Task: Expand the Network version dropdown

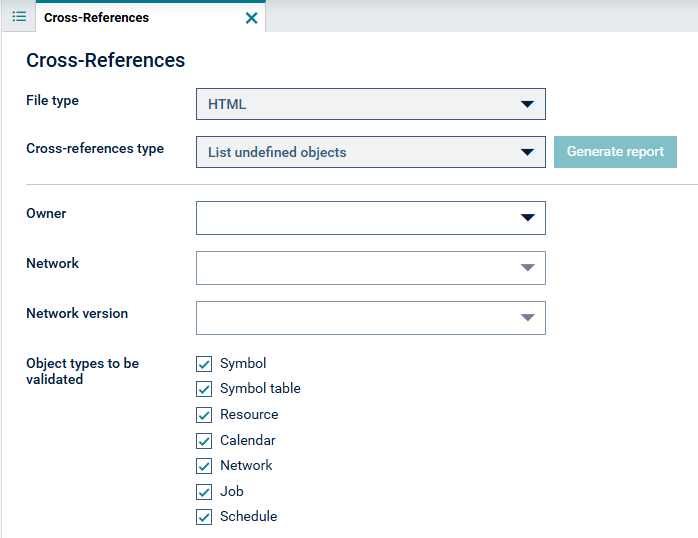Action: coord(370,318)
